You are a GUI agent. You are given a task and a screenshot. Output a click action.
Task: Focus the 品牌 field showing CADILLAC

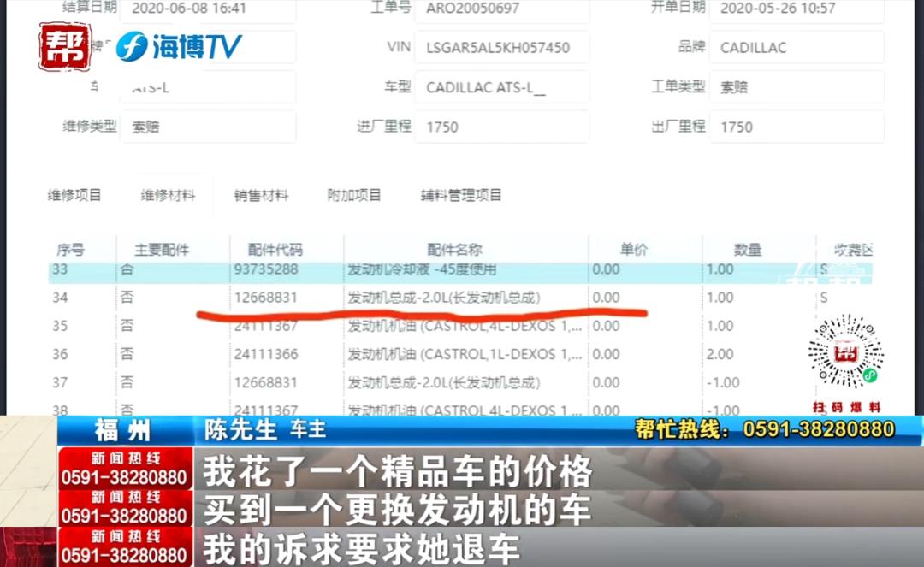coord(797,47)
